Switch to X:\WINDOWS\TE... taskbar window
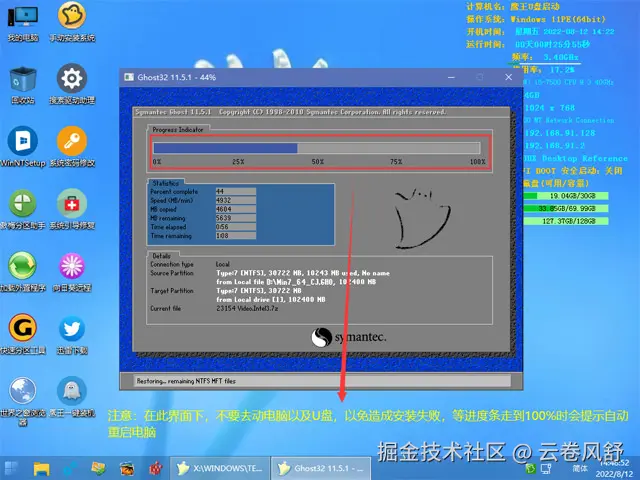The image size is (640, 480). (x=220, y=468)
